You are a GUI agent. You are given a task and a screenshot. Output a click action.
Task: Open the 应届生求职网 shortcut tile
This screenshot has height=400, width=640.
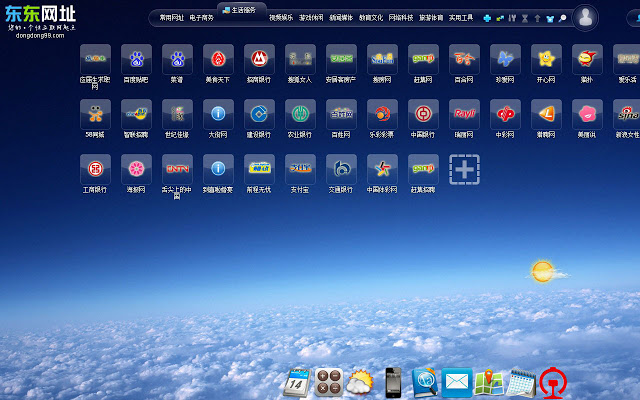pos(95,60)
